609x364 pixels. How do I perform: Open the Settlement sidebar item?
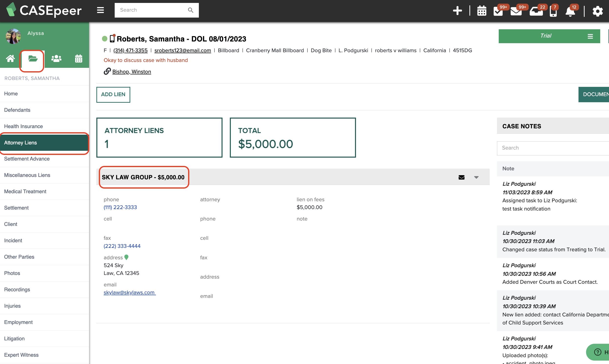[x=44, y=208]
